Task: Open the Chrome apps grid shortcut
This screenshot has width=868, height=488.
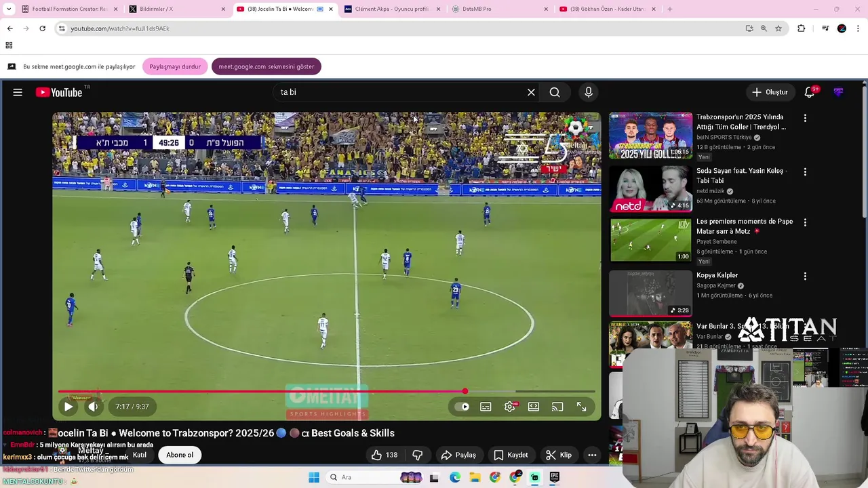Action: 9,45
